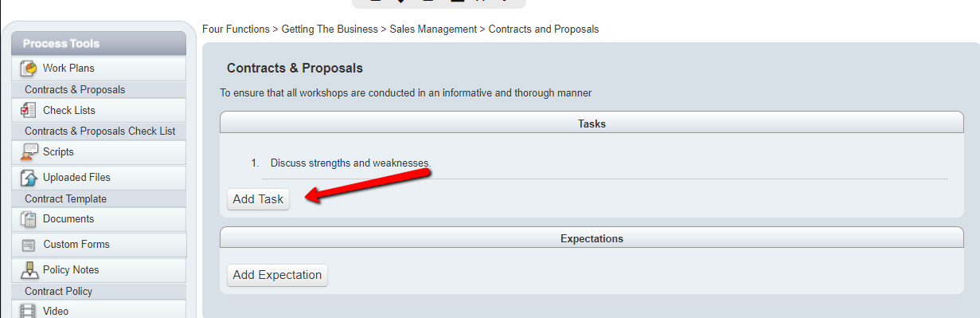Collapse the Tasks section header
The image size is (980, 318).
click(x=592, y=124)
